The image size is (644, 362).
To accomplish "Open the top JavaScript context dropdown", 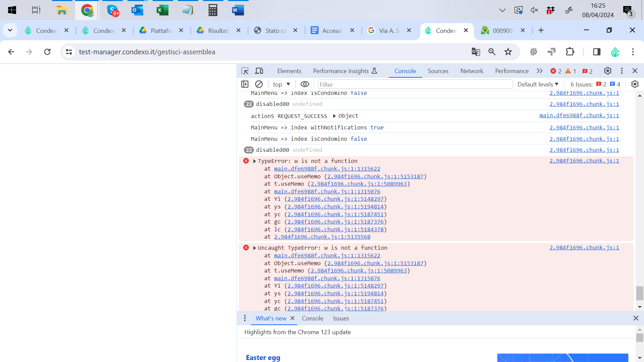I will 281,84.
